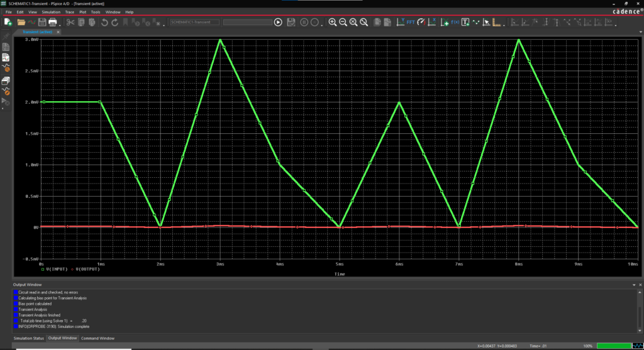Switch to Command Window tab

tap(97, 338)
